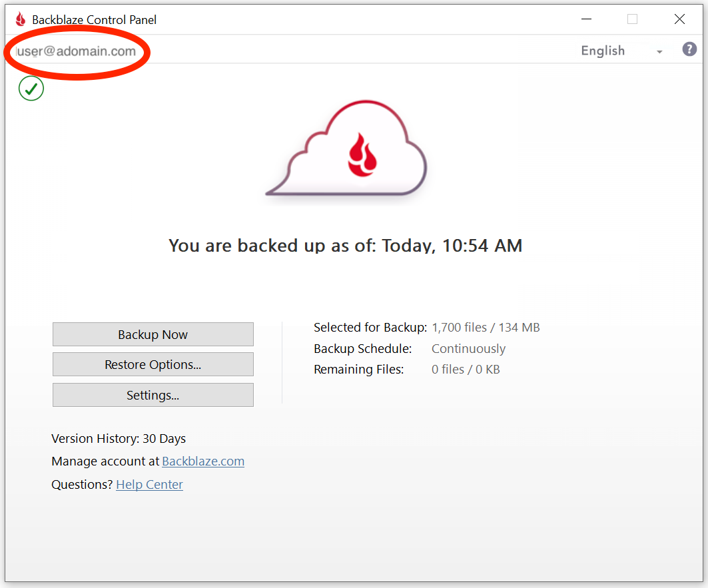Screen dimensions: 708x588
Task: Click the 1,700 files / 134 MB value
Action: point(486,328)
